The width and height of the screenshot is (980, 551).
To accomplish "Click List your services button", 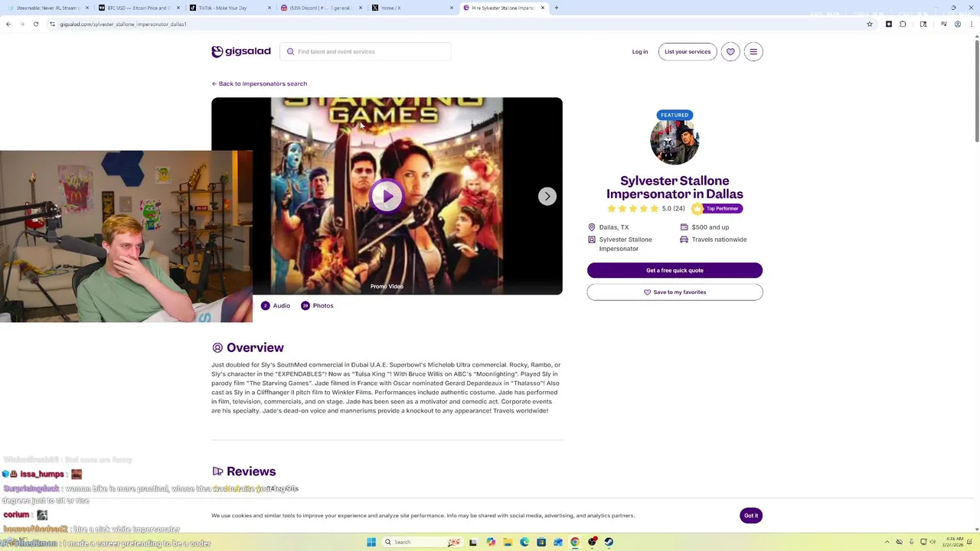I will tap(688, 51).
